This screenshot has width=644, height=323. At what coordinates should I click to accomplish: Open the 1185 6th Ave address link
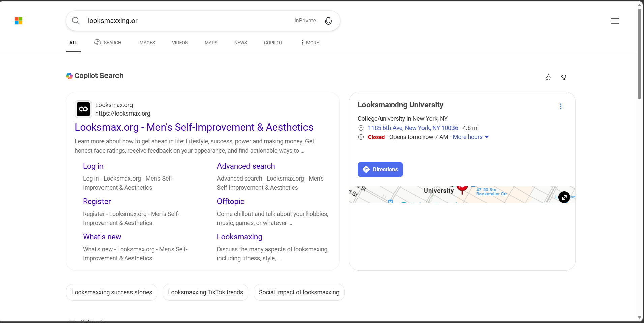tap(413, 128)
